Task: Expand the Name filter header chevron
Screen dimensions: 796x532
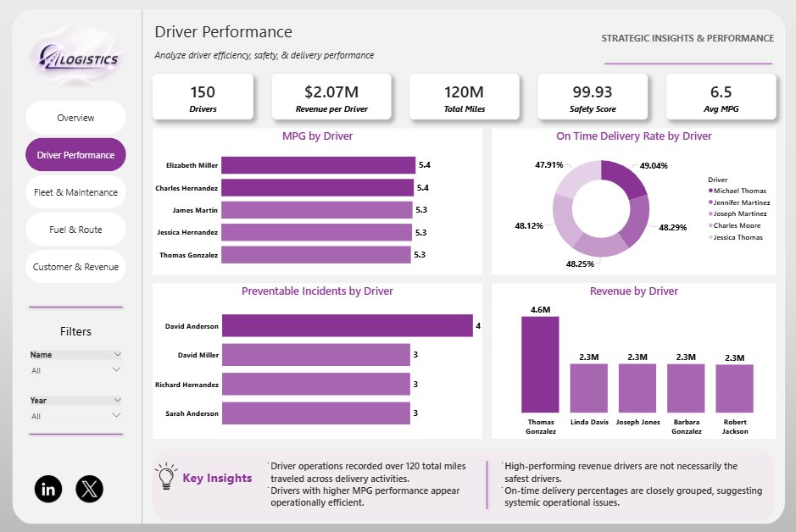Action: [117, 354]
